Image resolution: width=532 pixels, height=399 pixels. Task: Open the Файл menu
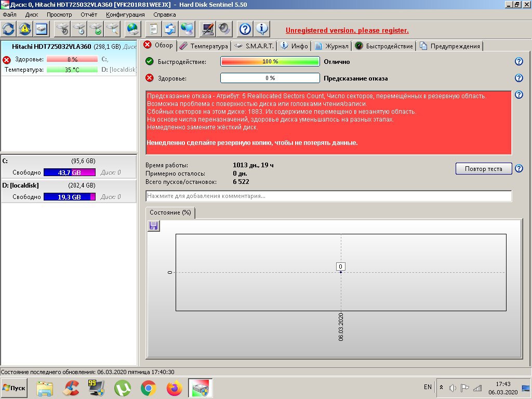9,15
